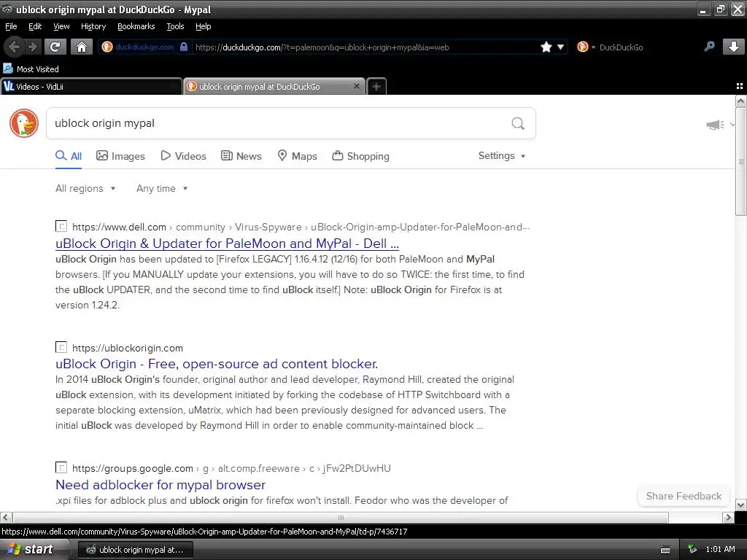Open the Edit menu
The width and height of the screenshot is (747, 560).
(35, 26)
